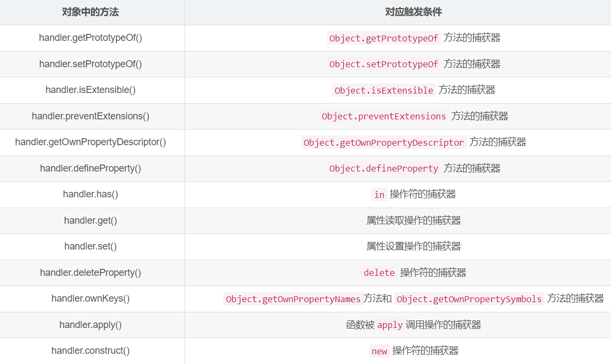Click the Object.getOwnPropertySymbols code snippet
611x364 pixels.
coord(469,299)
